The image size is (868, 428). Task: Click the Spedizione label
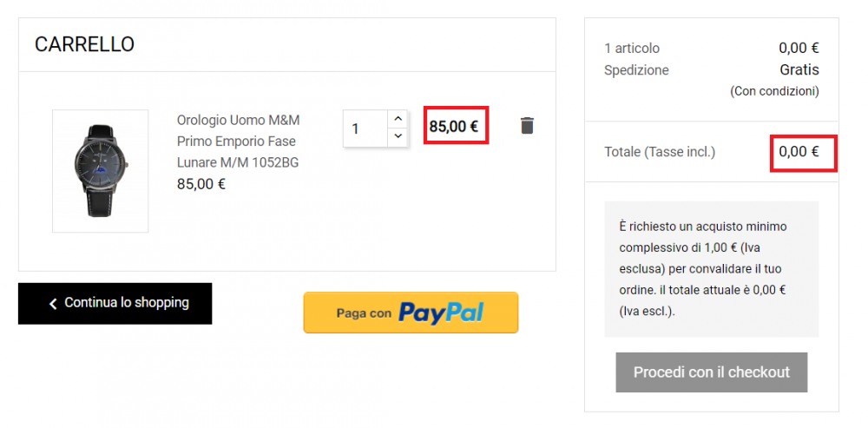tap(636, 70)
